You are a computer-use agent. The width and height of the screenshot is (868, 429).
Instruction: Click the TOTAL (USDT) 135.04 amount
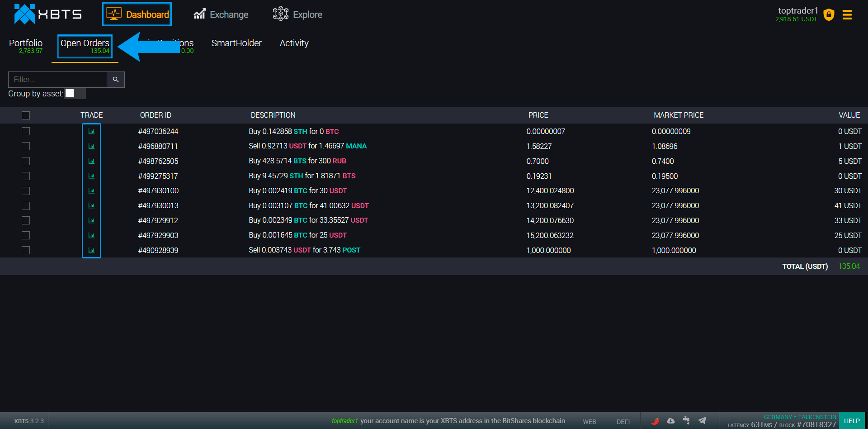(x=849, y=267)
